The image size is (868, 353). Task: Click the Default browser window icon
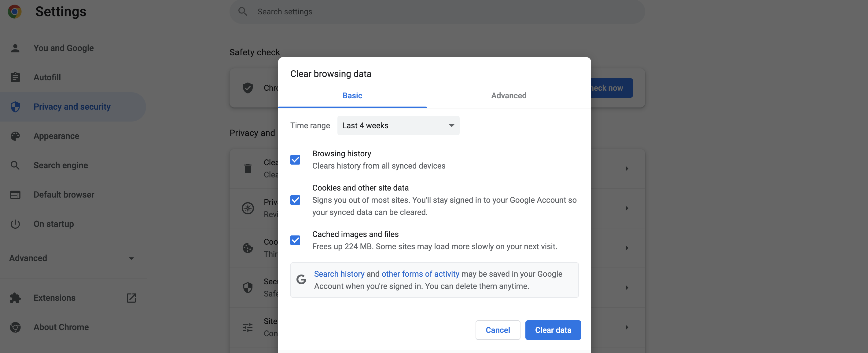coord(15,195)
